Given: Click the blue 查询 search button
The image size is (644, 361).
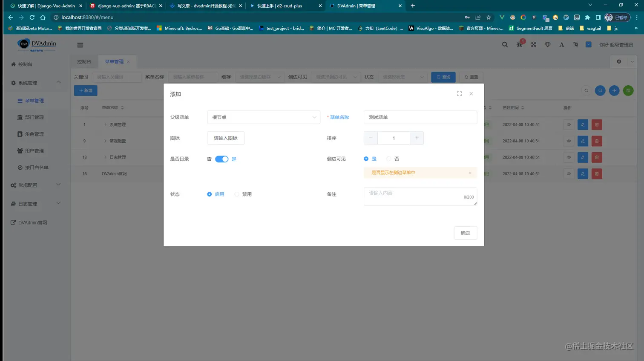Looking at the screenshot, I should tap(443, 77).
